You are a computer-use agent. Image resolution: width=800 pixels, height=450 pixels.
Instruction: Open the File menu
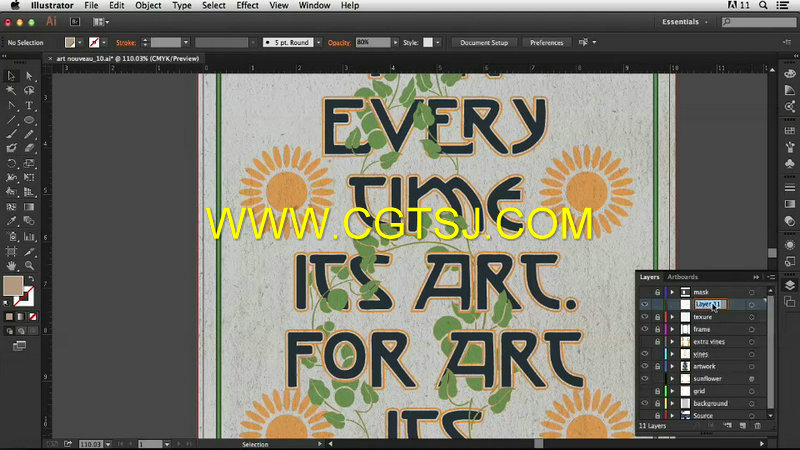pos(91,5)
